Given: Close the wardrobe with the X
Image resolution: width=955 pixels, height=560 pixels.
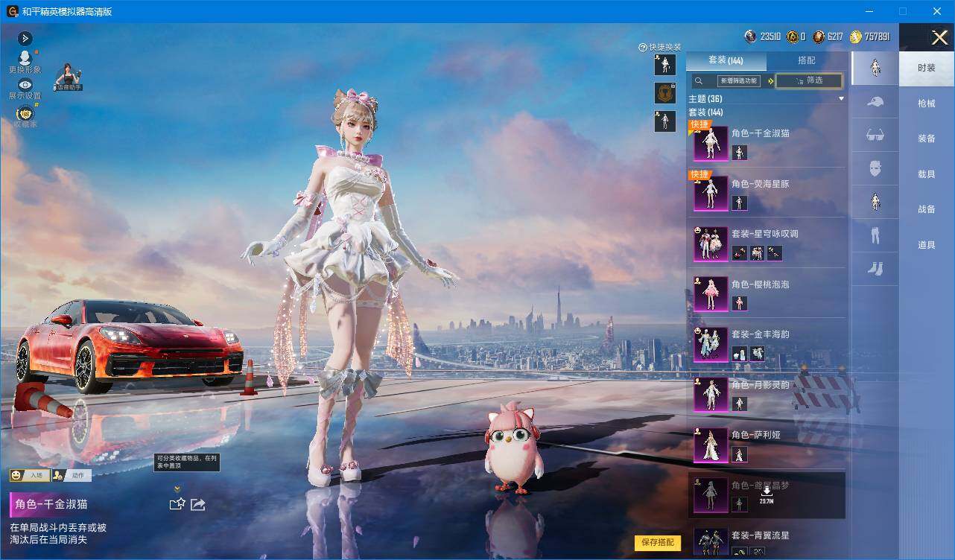Looking at the screenshot, I should click(x=940, y=37).
